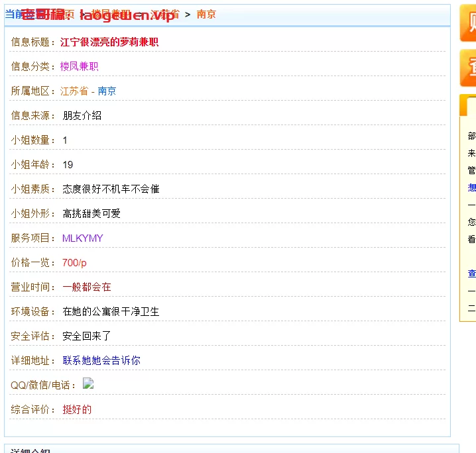Screen dimensions: 476x453
Task: Click the red watermark text over breadcrumb
Action: pos(99,15)
